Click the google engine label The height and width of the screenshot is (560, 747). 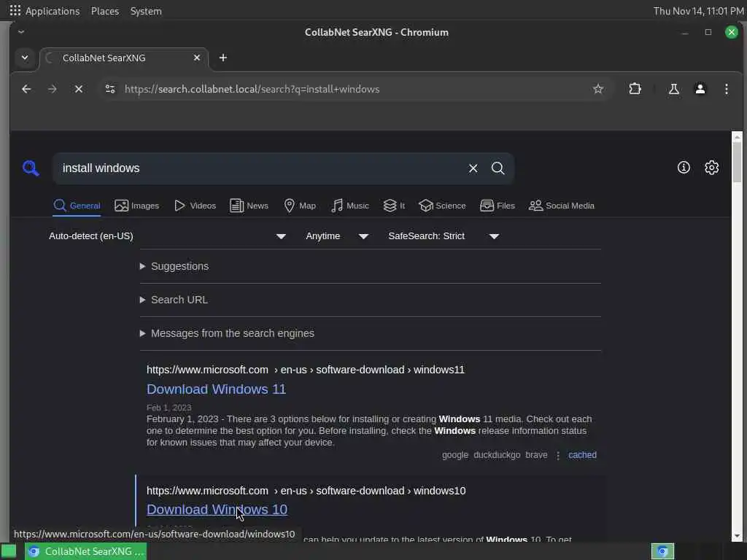coord(455,455)
